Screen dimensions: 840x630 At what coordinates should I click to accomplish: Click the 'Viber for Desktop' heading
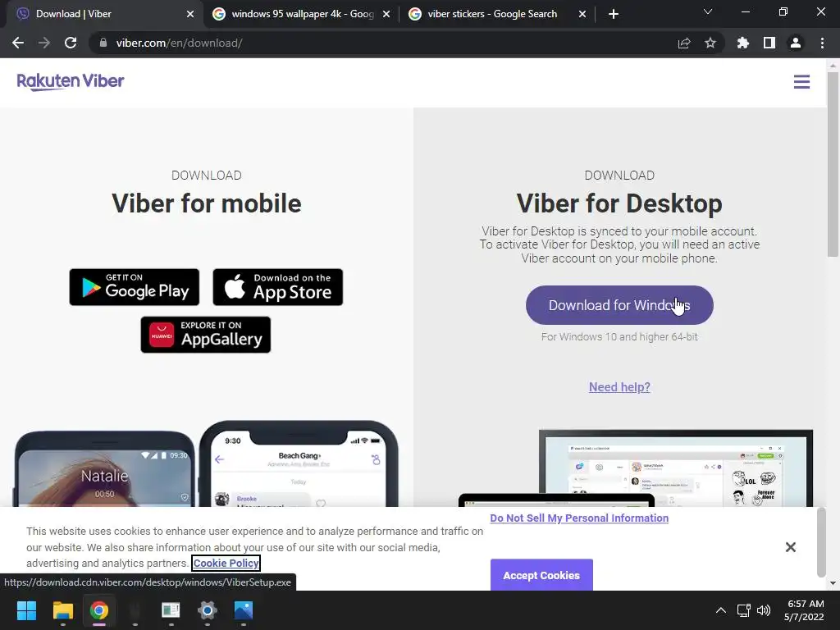[619, 203]
